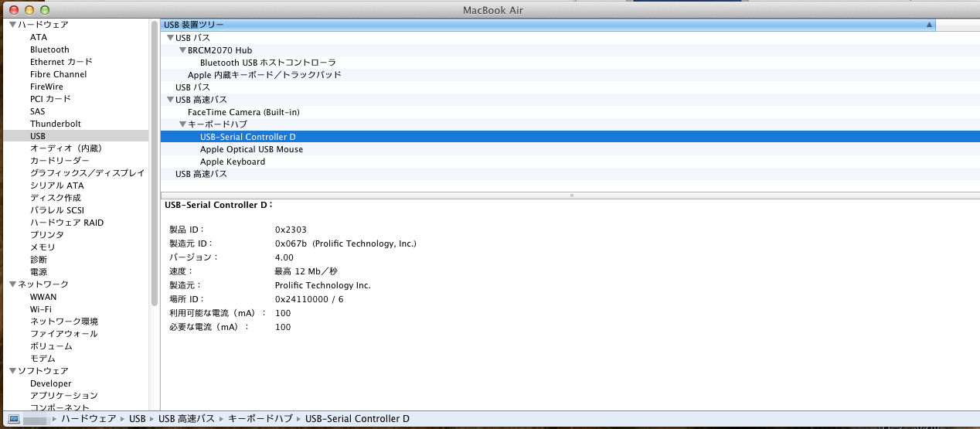Select メモリ in the sidebar

point(43,247)
